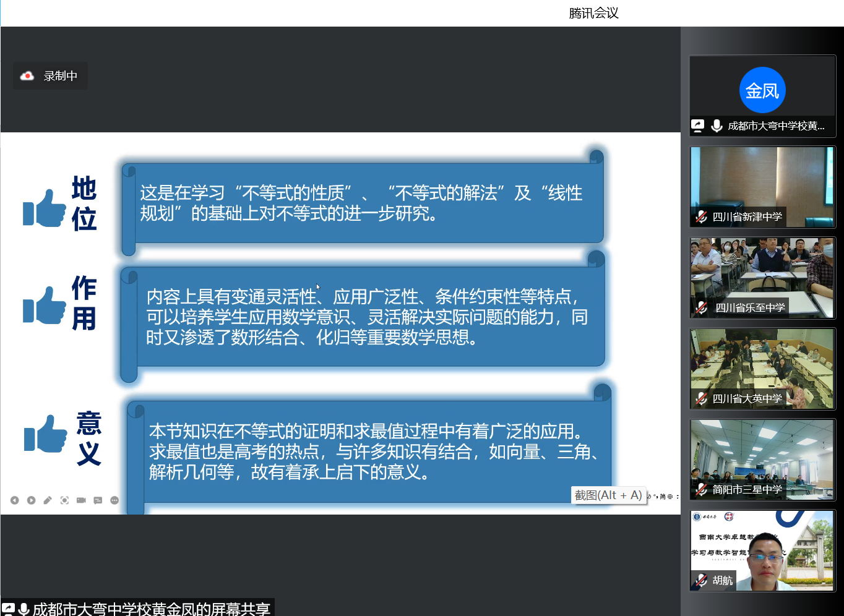Click the screen-share icon on 金凤's tile
The image size is (844, 616).
click(698, 126)
